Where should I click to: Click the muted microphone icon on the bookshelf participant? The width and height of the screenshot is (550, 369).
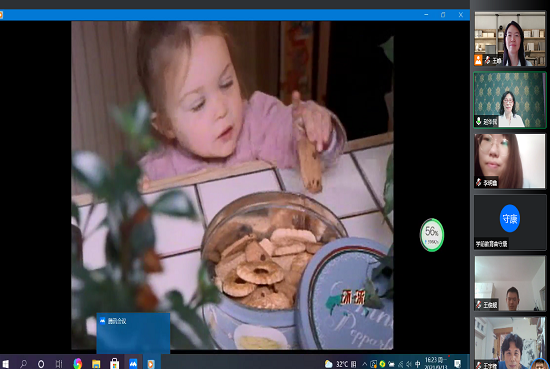pos(488,60)
